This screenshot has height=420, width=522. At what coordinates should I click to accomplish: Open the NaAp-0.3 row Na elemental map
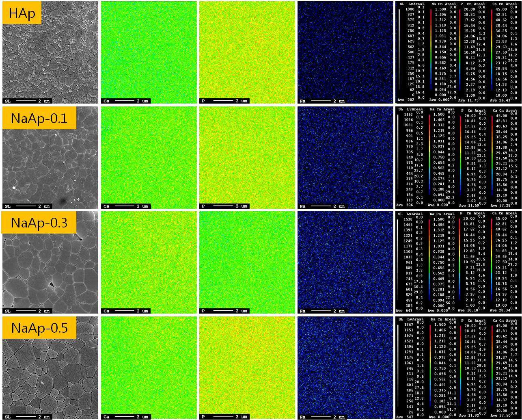coord(345,262)
